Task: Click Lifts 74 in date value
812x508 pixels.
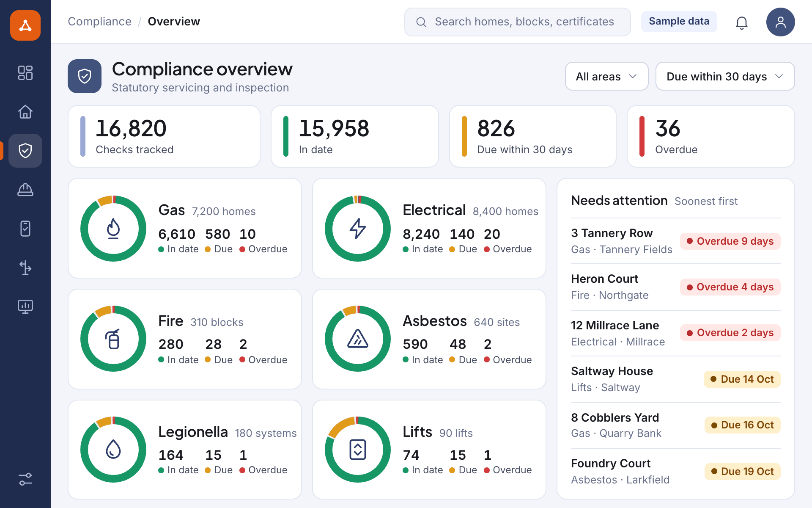Action: pyautogui.click(x=411, y=455)
